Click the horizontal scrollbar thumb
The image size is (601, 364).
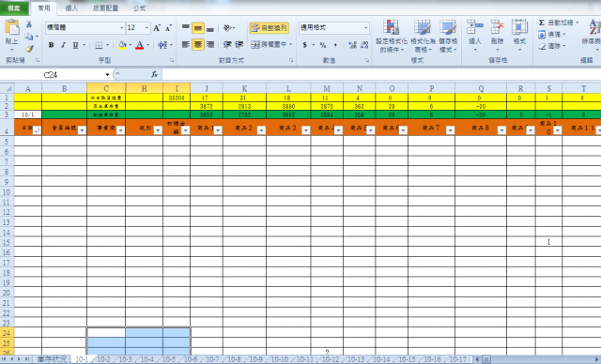coord(486,359)
